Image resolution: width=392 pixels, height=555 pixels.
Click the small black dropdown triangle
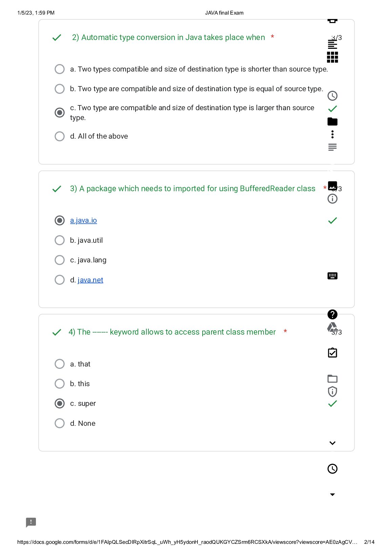click(332, 495)
